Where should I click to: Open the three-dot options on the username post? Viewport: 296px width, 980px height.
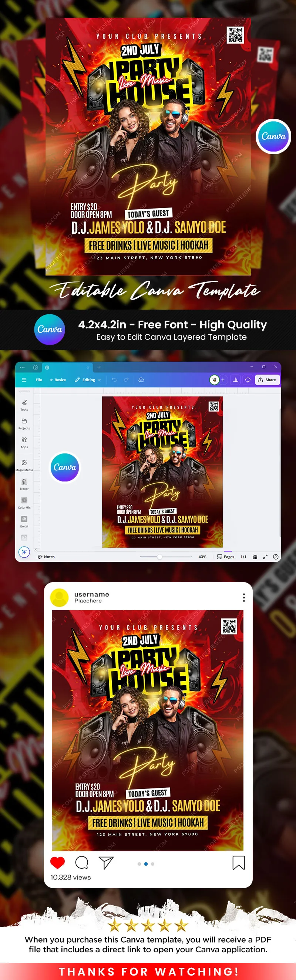pyautogui.click(x=243, y=597)
